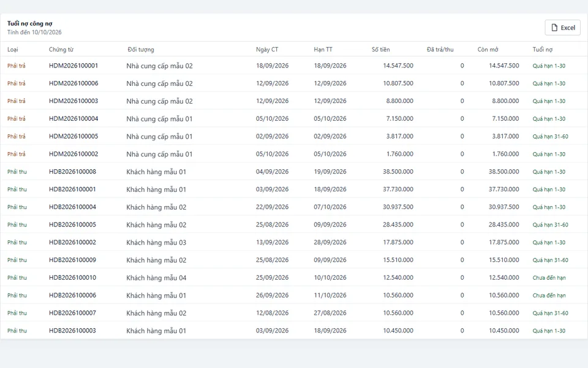Click 'Phải thu' type for HDB2026100008
The height and width of the screenshot is (368, 588).
pyautogui.click(x=17, y=172)
